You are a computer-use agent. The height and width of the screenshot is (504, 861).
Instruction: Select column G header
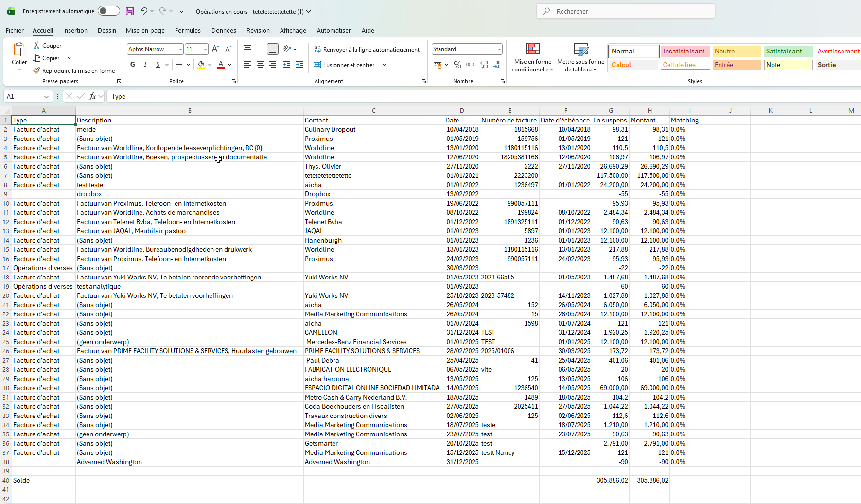point(611,111)
